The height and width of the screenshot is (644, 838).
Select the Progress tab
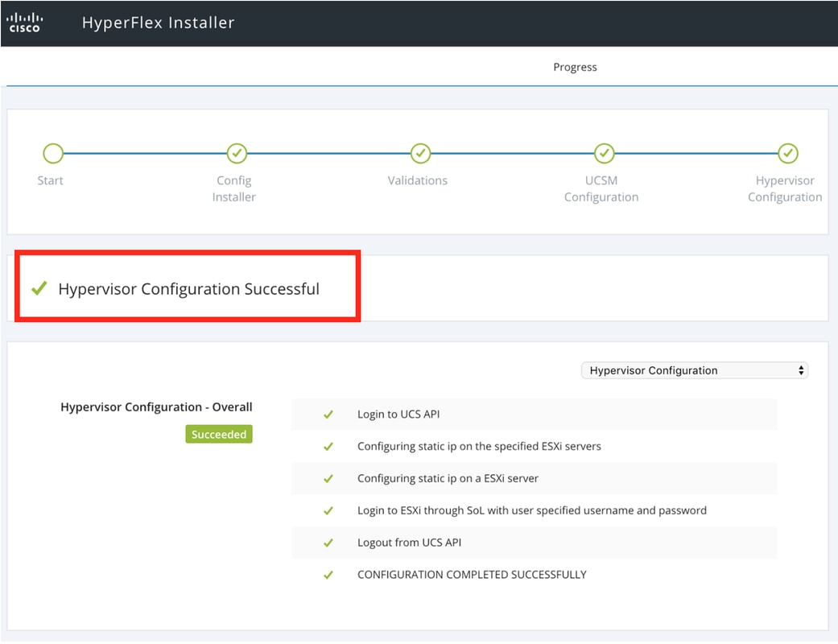(x=575, y=68)
